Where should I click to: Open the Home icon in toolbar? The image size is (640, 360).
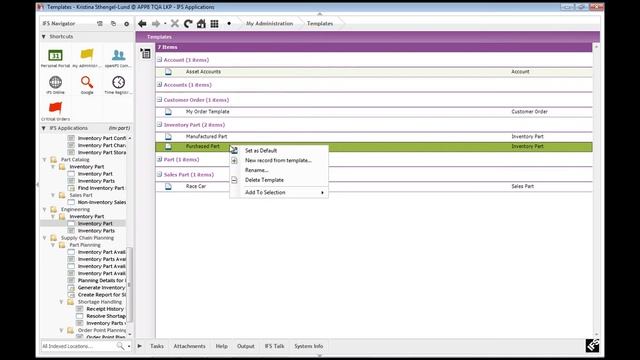click(201, 24)
